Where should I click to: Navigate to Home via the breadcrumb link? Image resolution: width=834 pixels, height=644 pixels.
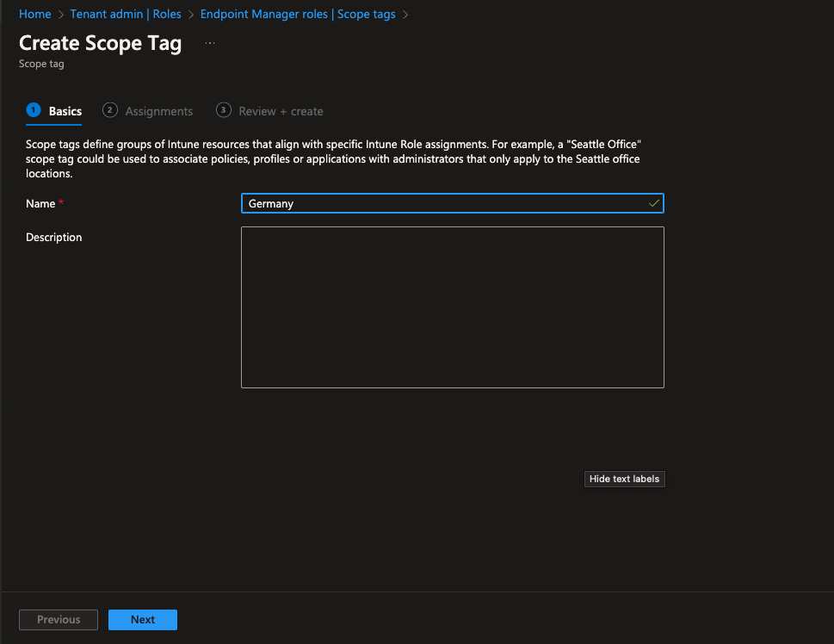(34, 14)
